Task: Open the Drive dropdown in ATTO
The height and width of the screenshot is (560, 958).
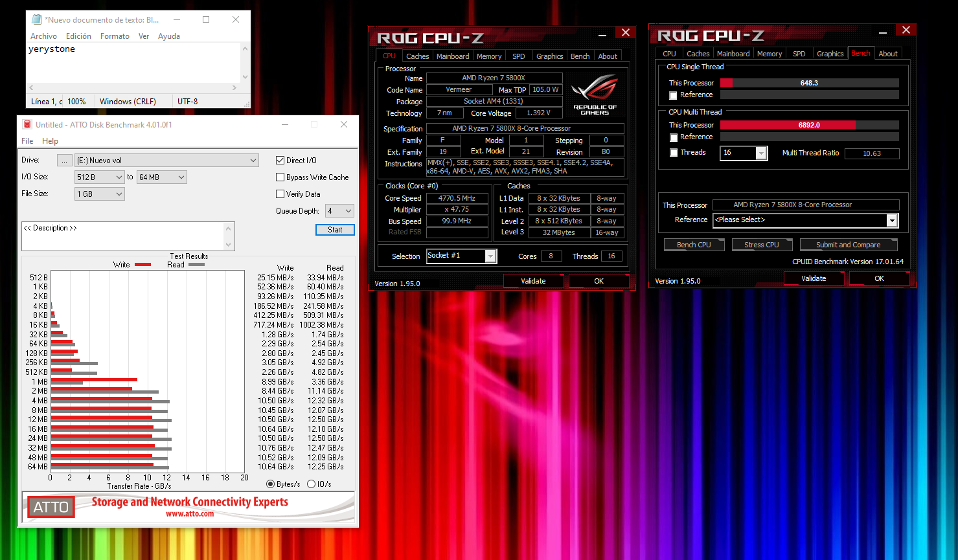Action: pyautogui.click(x=167, y=160)
